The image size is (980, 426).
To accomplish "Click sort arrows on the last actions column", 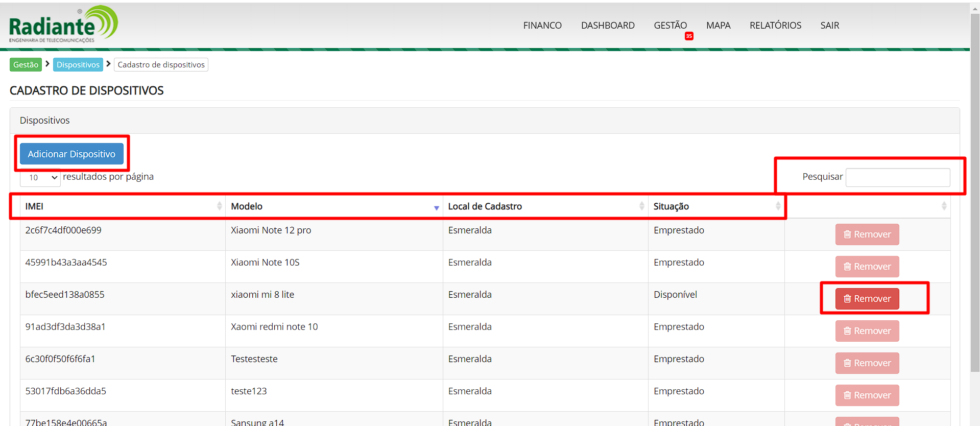I will coord(944,206).
